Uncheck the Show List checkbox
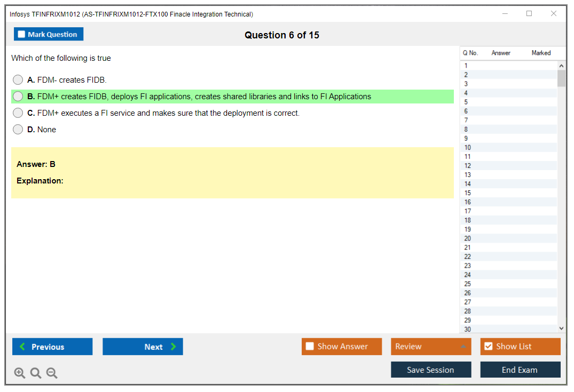The image size is (574, 392). click(x=488, y=347)
